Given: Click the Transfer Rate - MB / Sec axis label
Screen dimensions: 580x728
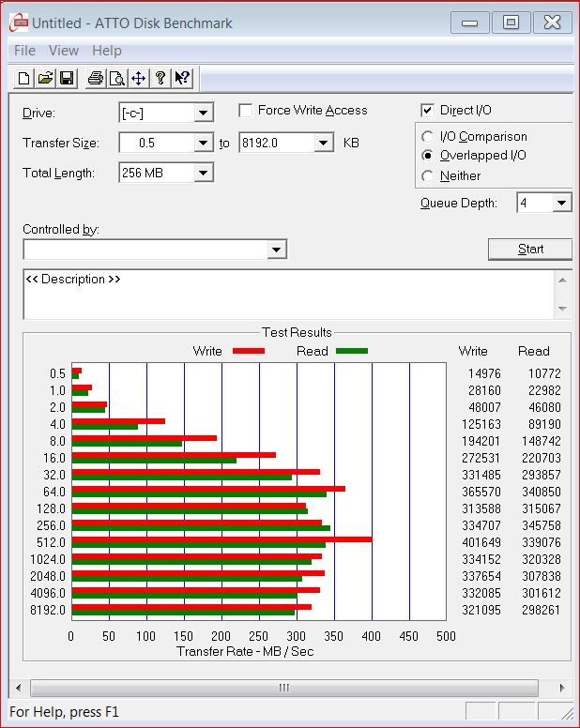Looking at the screenshot, I should point(245,651).
